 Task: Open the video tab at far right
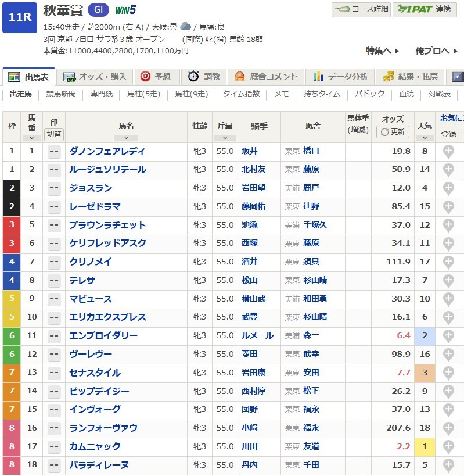click(457, 77)
